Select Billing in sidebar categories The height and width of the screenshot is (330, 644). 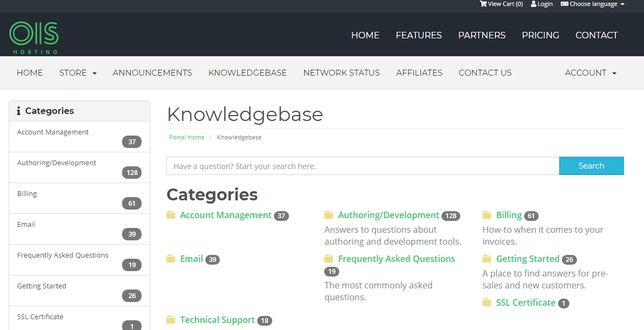click(x=79, y=198)
